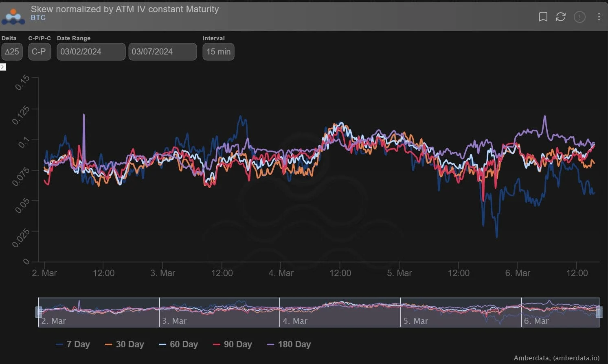Screen dimensions: 608x364
Task: Toggle the 90 Day series in legend
Action: point(233,344)
